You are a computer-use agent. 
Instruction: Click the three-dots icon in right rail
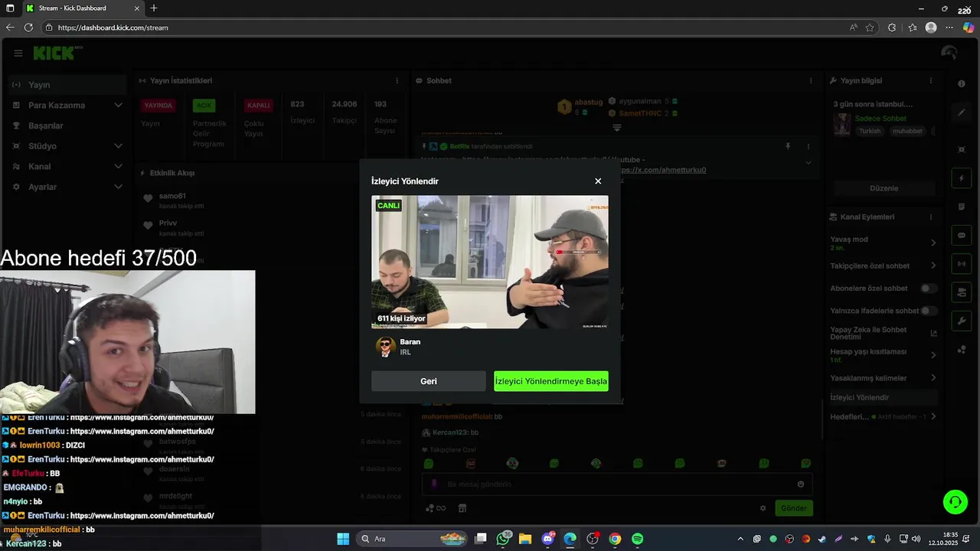[962, 350]
